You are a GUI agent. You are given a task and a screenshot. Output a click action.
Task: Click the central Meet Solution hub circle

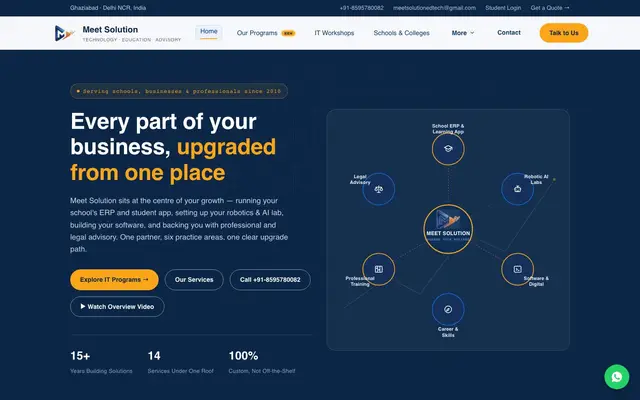point(448,229)
